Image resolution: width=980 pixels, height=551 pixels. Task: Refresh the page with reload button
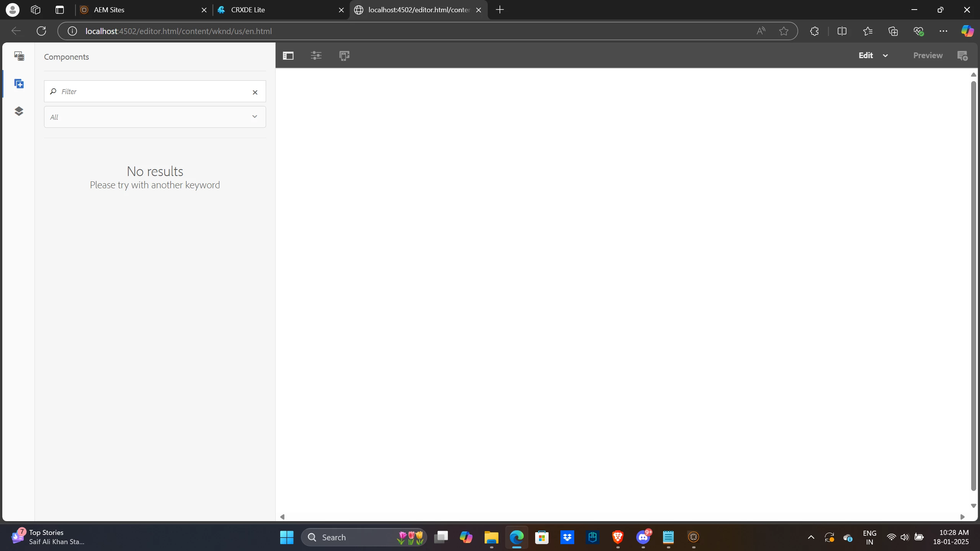[x=41, y=31]
